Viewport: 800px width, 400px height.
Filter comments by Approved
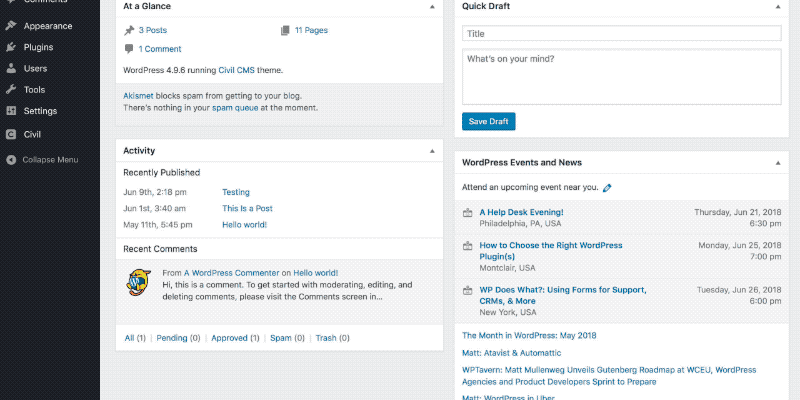(235, 338)
